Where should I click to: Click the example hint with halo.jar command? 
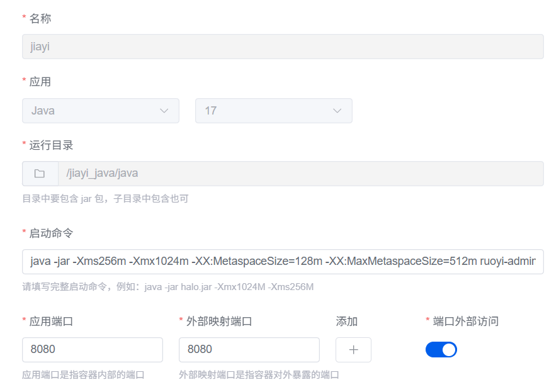pyautogui.click(x=168, y=287)
